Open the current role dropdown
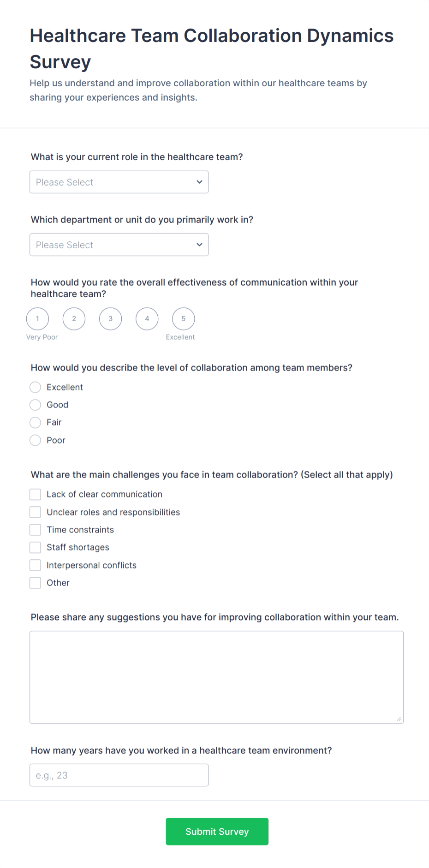Viewport: 429px width, 868px height. tap(119, 182)
